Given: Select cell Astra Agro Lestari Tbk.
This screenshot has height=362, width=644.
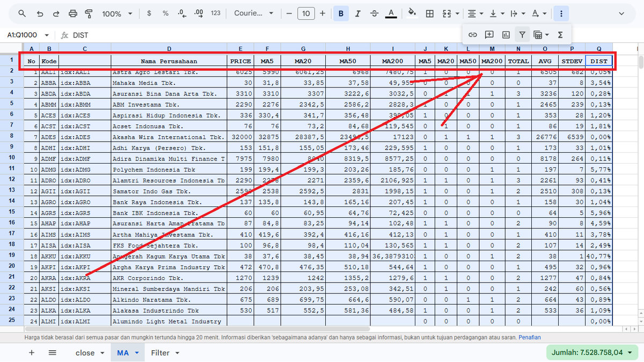Looking at the screenshot, I should [x=169, y=72].
